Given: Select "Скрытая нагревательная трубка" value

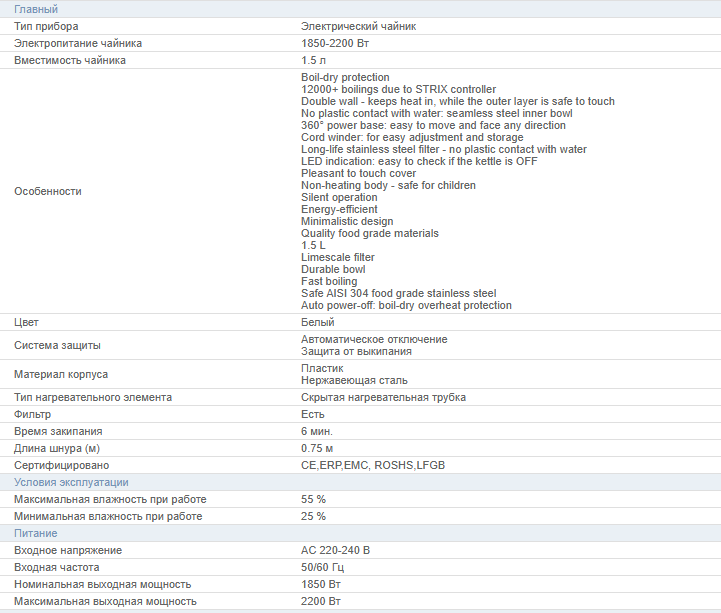Looking at the screenshot, I should pos(383,397).
